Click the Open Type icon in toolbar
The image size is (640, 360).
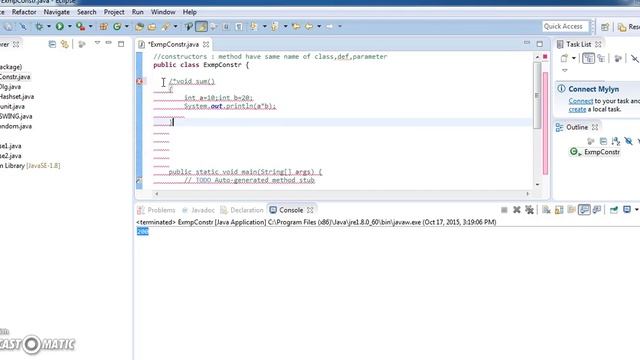[x=139, y=27]
